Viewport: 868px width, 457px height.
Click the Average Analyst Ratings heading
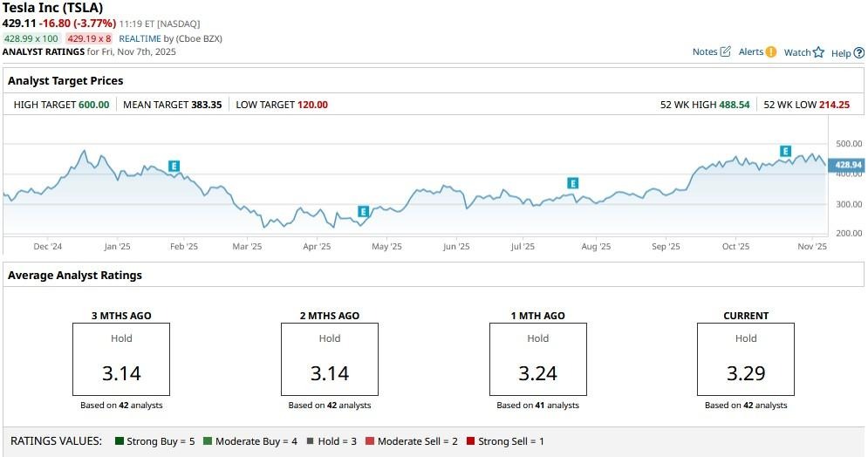click(x=75, y=276)
